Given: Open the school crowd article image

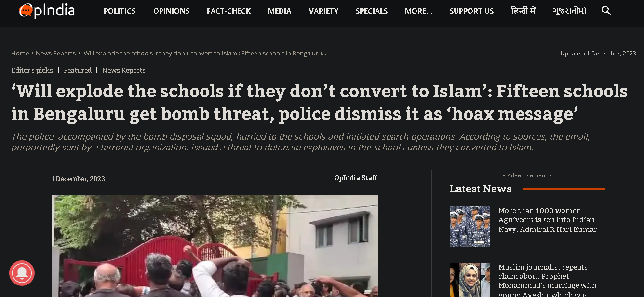Looking at the screenshot, I should click(215, 246).
